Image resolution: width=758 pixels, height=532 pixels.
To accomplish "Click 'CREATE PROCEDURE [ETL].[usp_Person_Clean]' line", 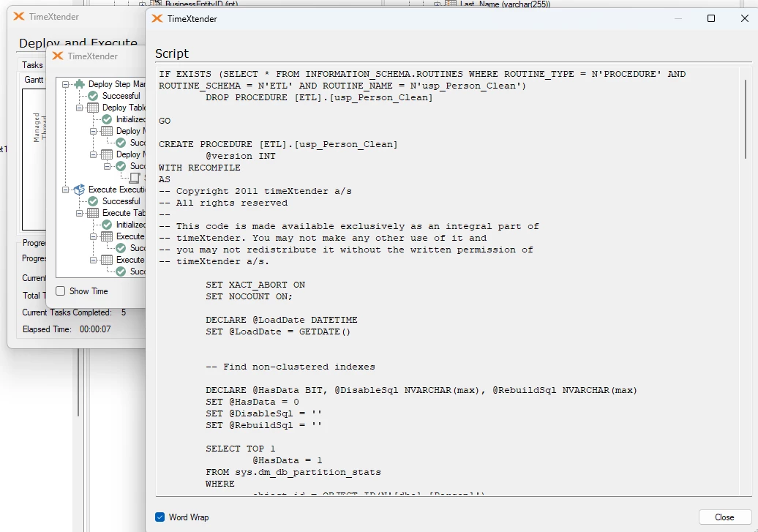I will point(278,144).
